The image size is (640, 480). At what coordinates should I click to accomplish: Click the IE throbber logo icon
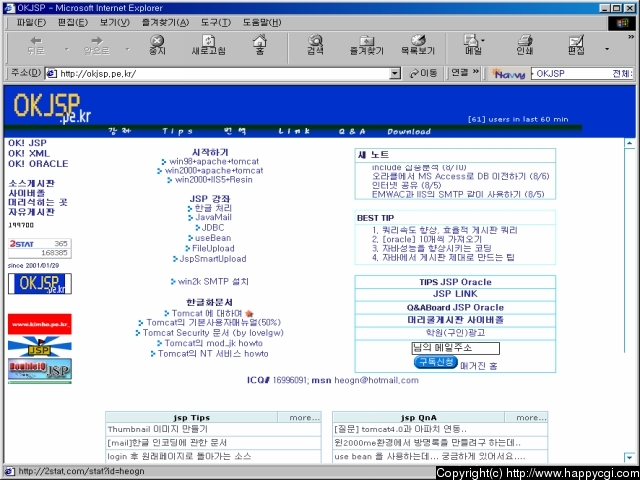622,23
